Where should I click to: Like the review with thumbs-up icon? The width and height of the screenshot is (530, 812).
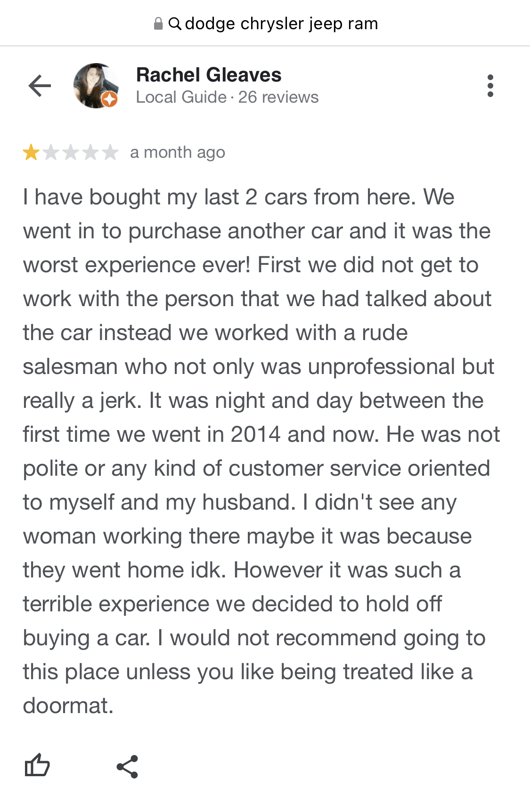37,765
